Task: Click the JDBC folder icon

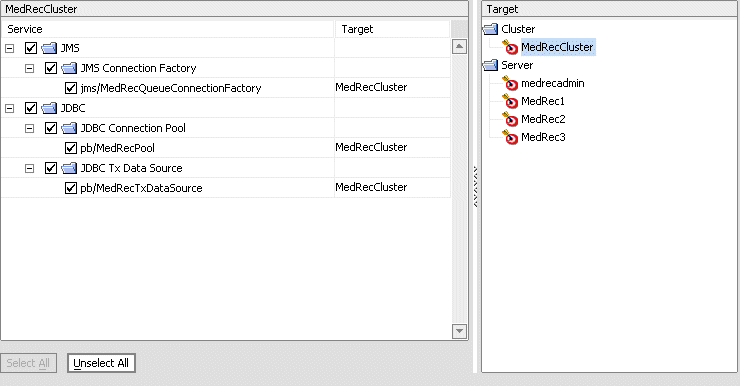Action: tap(49, 108)
